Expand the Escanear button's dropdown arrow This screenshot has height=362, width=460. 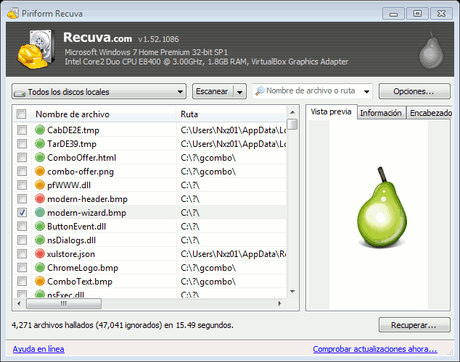pyautogui.click(x=240, y=91)
